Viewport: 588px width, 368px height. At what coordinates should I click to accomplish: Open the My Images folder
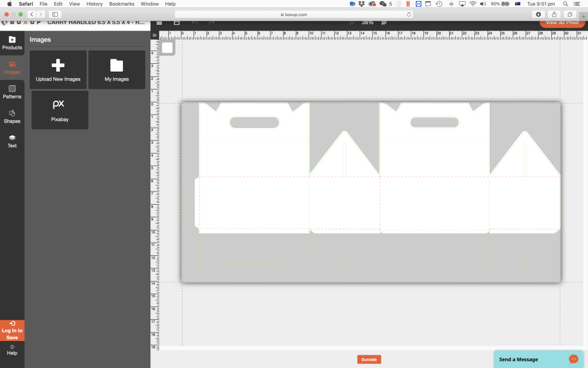click(x=117, y=70)
